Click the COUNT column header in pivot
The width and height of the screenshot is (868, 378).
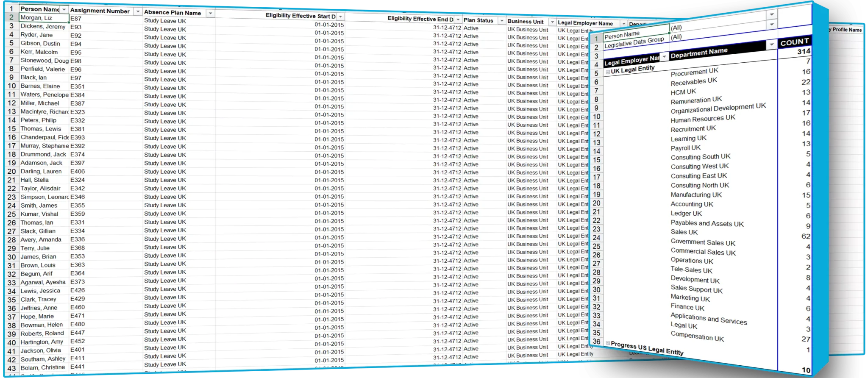[794, 42]
